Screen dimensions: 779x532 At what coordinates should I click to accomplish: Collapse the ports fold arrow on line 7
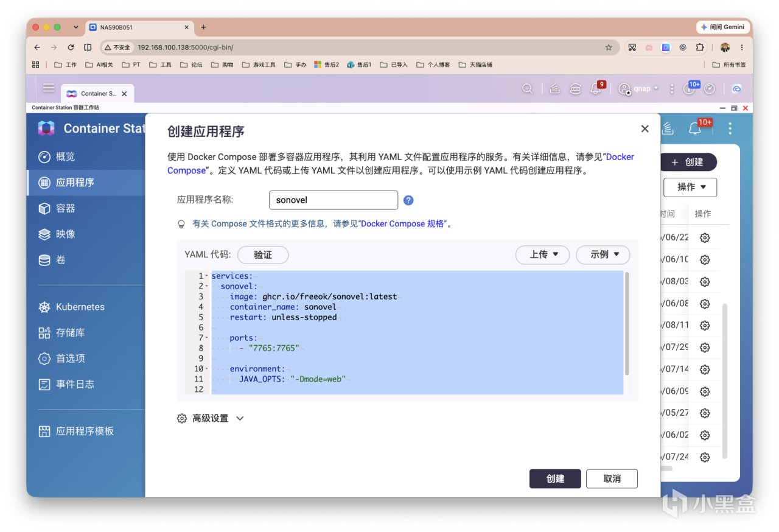point(207,338)
